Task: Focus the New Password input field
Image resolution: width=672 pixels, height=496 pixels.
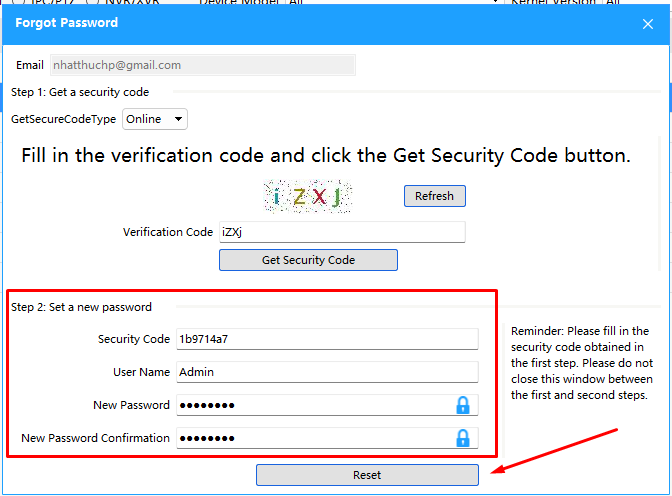Action: coord(327,405)
